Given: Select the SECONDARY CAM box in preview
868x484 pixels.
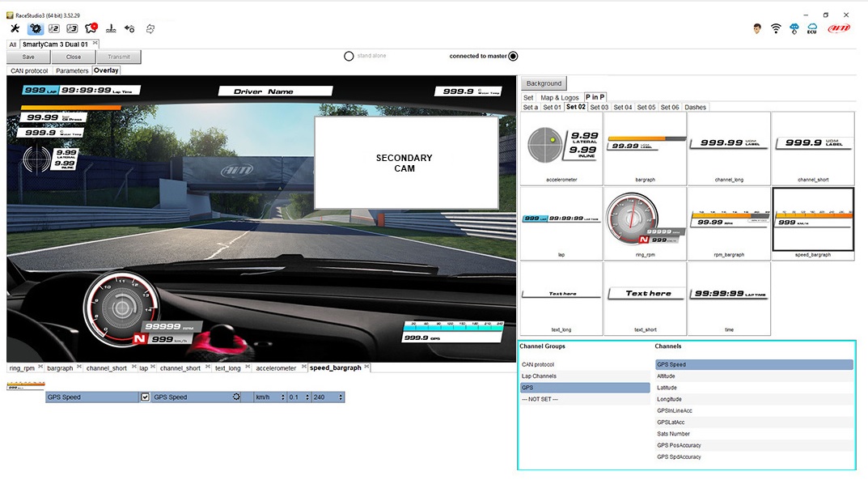Looking at the screenshot, I should pos(406,163).
